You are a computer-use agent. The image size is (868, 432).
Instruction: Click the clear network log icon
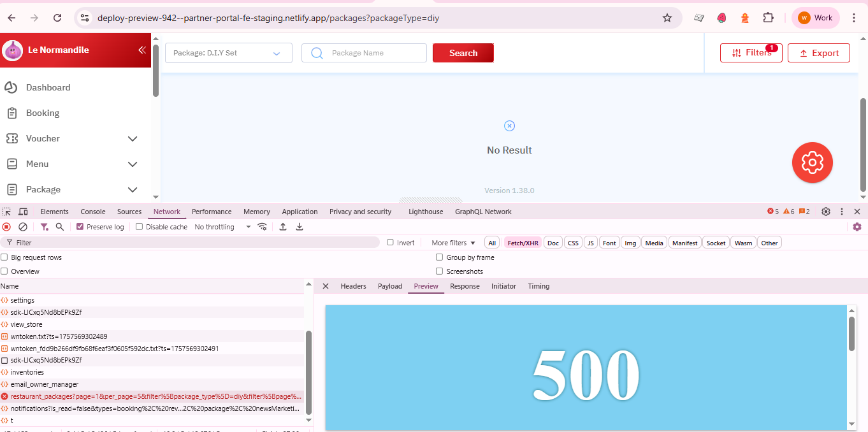tap(23, 227)
